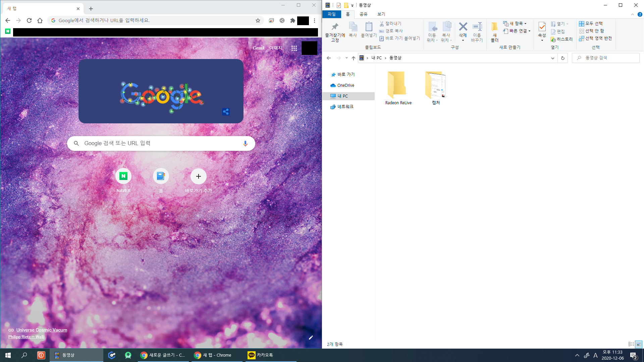This screenshot has height=362, width=644.
Task: Open Universe Cosmic Vacum wallpaper link
Action: (x=42, y=330)
